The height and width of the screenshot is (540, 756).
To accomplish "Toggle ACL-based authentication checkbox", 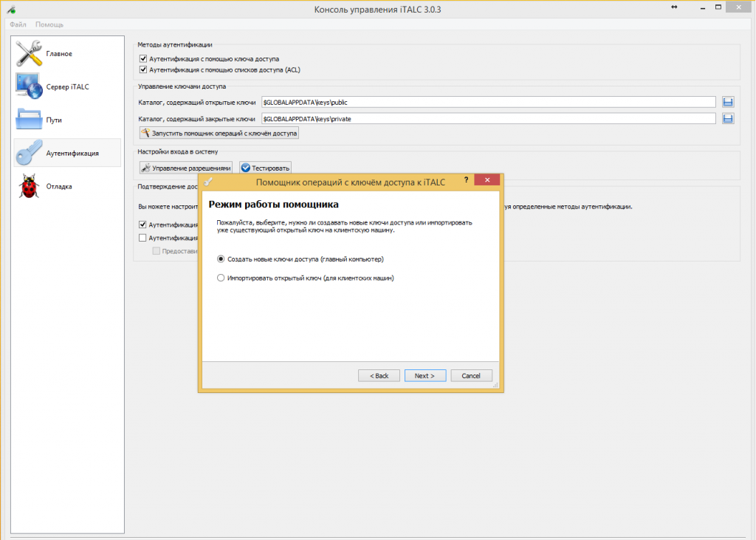I will (x=142, y=69).
